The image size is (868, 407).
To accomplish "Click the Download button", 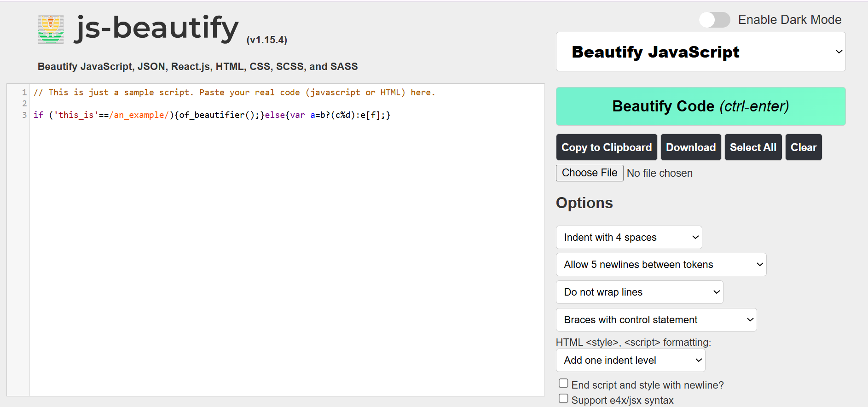I will 691,147.
